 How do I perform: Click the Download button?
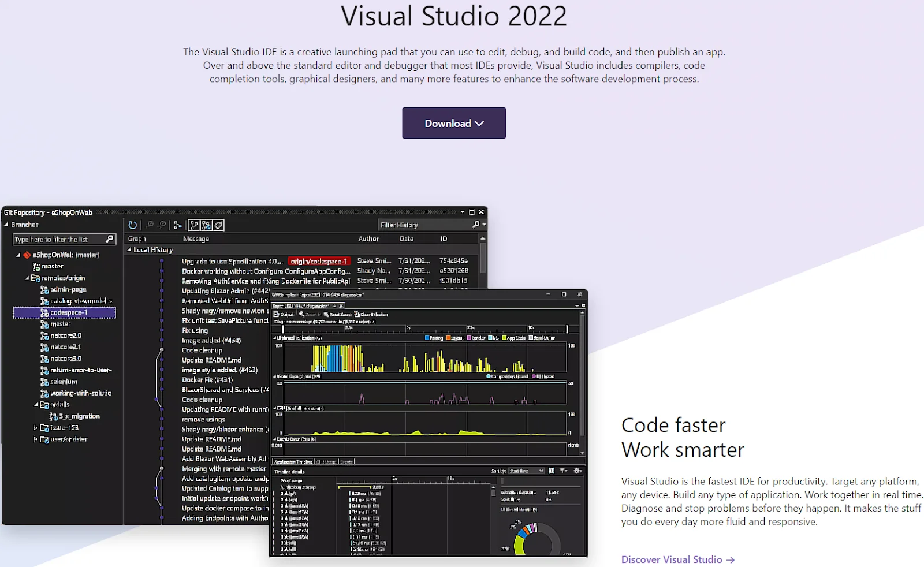click(454, 123)
